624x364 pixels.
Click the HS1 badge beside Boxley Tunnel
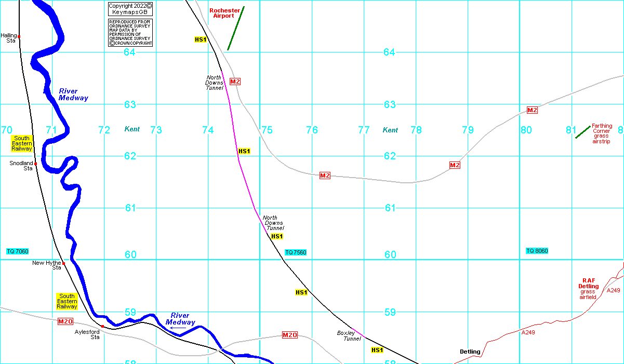(377, 350)
